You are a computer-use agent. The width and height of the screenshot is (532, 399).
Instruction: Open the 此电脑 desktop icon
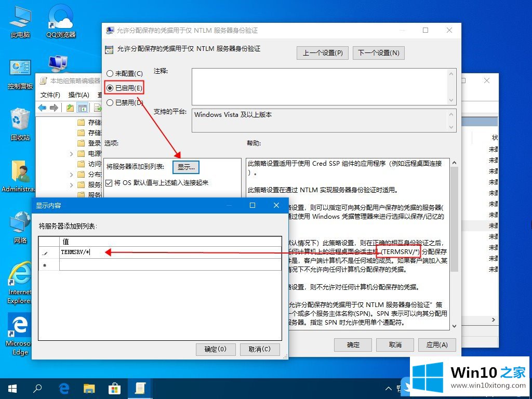[20, 22]
